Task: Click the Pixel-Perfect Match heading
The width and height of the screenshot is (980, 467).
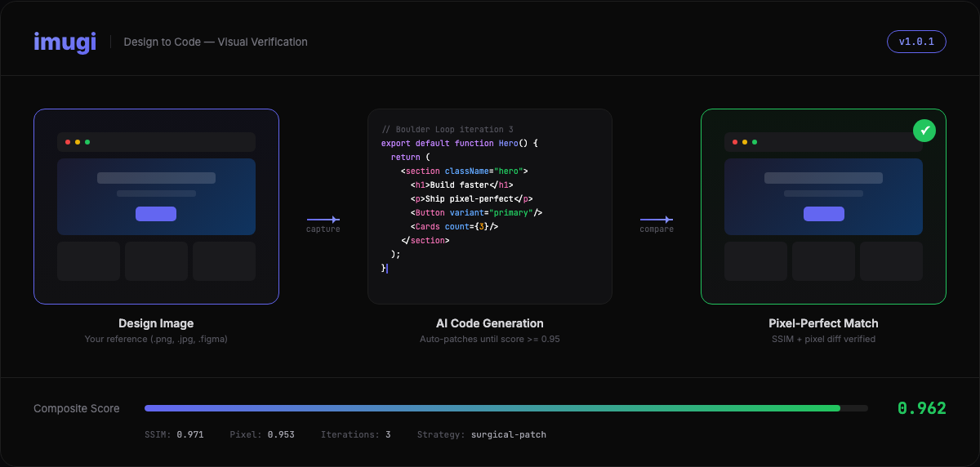Action: coord(823,323)
